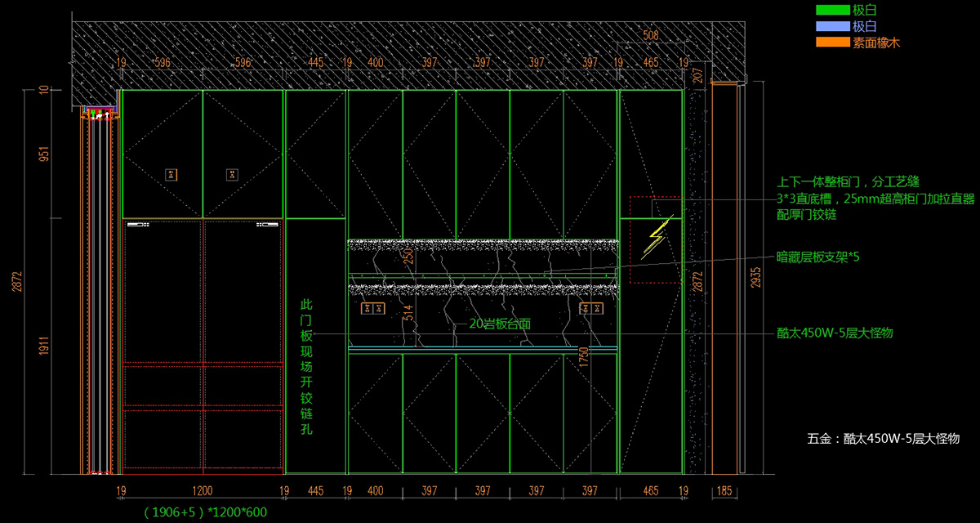980x523 pixels.
Task: Select the vertical 此门板现场开铰链孔 text
Action: [306, 366]
